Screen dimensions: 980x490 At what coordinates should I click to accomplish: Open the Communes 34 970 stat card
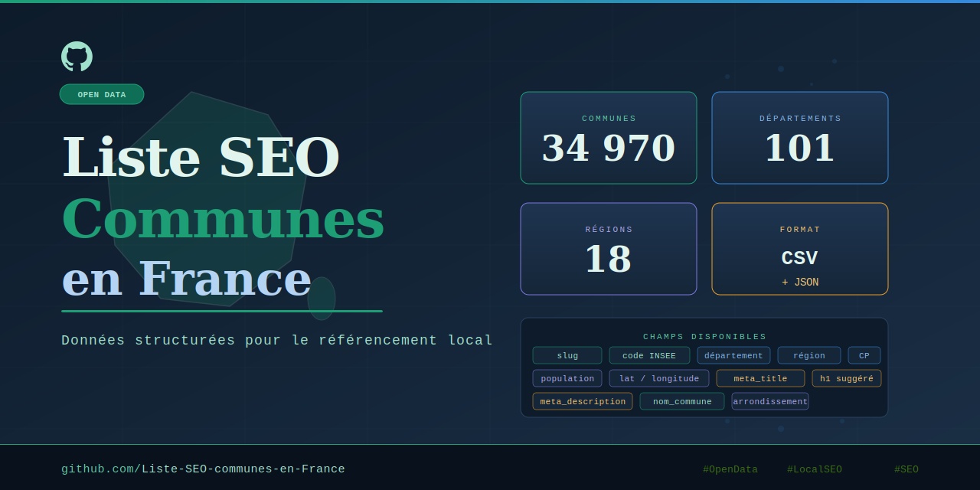(609, 138)
